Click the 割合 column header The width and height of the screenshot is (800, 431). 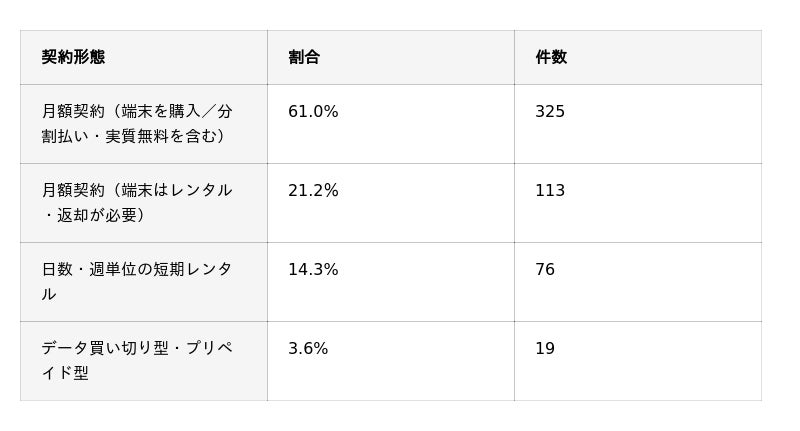[304, 57]
